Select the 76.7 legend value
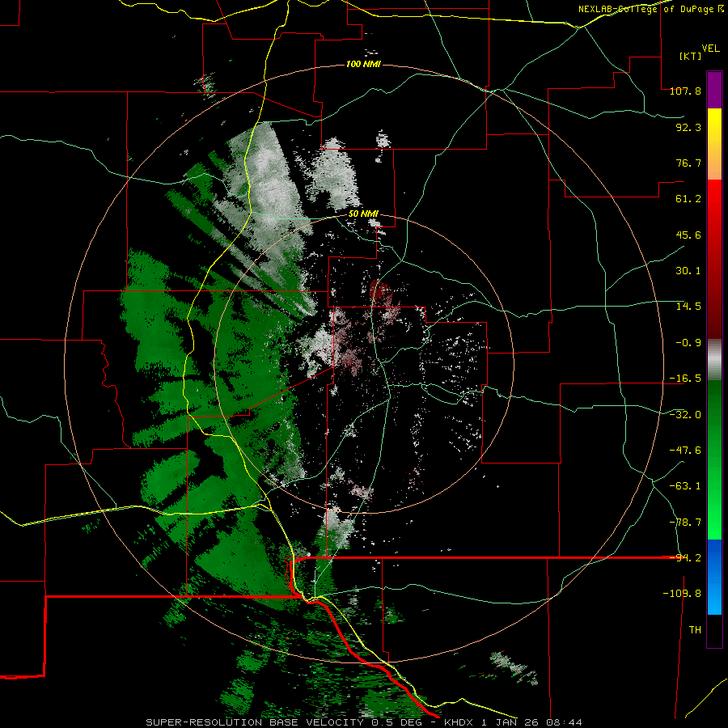728x728 pixels. click(x=688, y=163)
